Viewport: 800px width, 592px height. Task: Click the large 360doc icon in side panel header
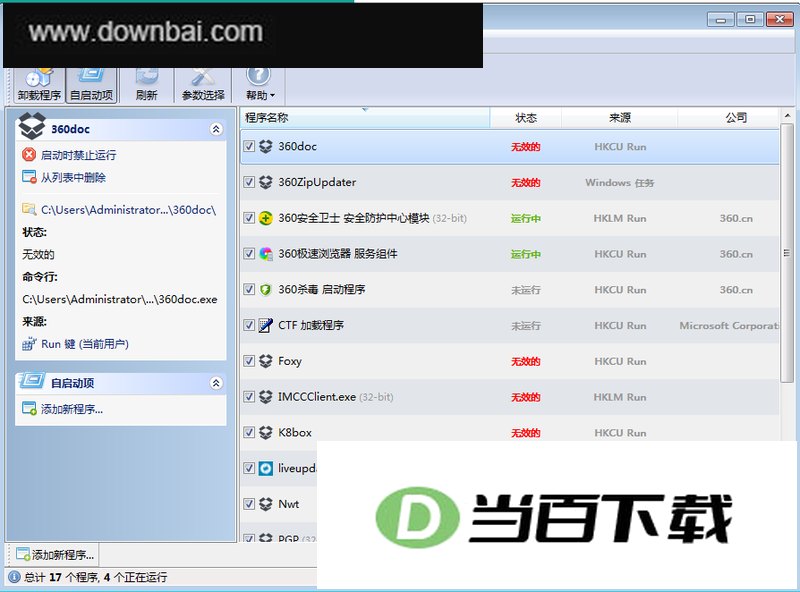click(x=32, y=126)
